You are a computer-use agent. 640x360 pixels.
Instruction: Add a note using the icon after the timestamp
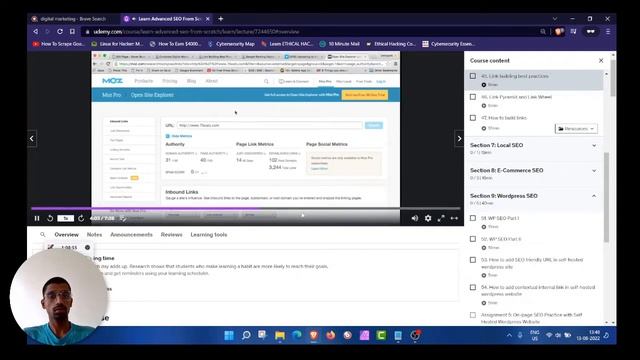(x=123, y=219)
